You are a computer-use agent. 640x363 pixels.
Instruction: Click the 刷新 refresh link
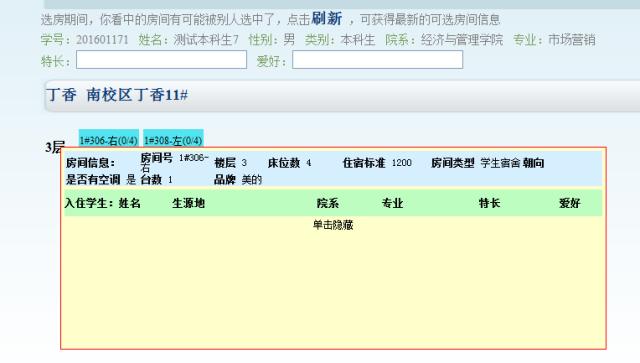pyautogui.click(x=327, y=19)
